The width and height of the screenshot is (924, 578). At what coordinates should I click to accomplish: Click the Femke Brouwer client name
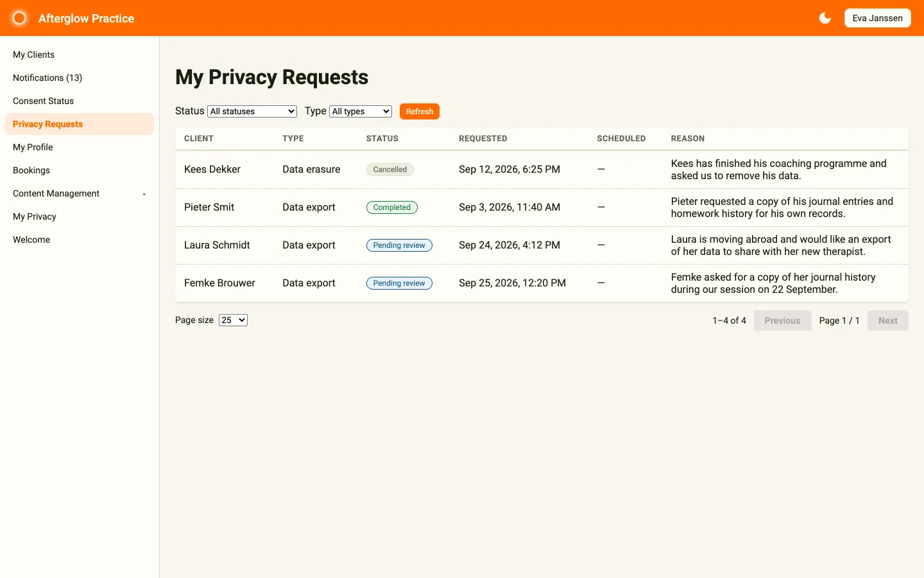coord(219,283)
